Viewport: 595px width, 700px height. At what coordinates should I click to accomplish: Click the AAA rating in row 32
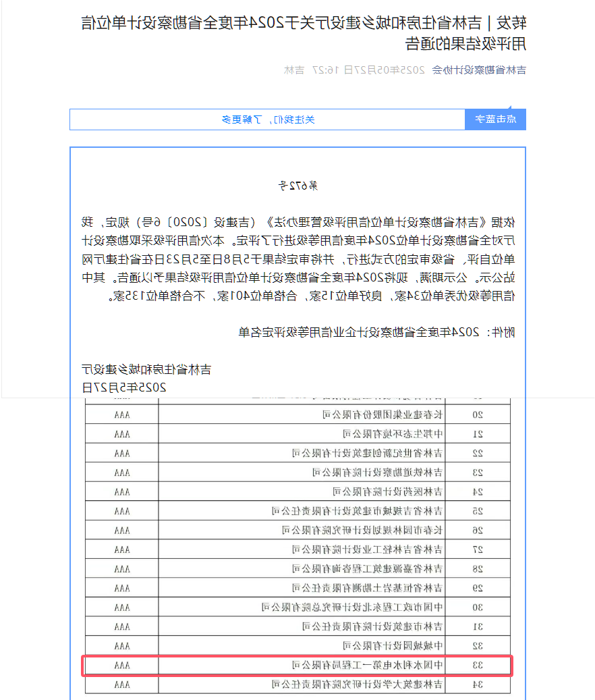tap(121, 645)
